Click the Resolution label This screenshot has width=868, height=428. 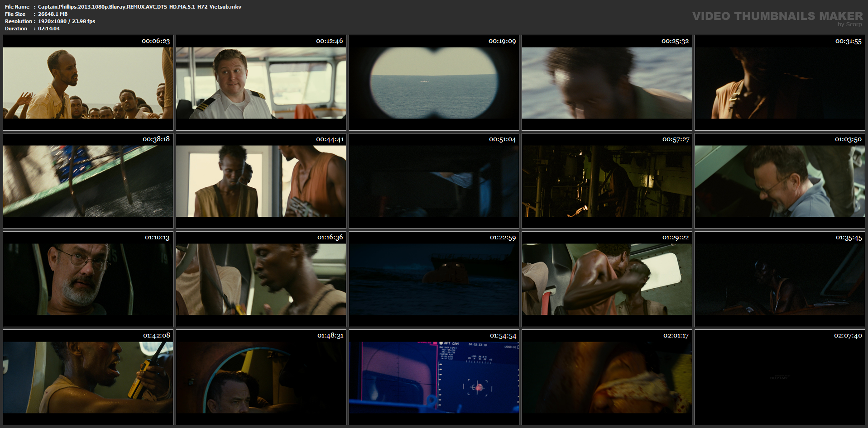[19, 21]
